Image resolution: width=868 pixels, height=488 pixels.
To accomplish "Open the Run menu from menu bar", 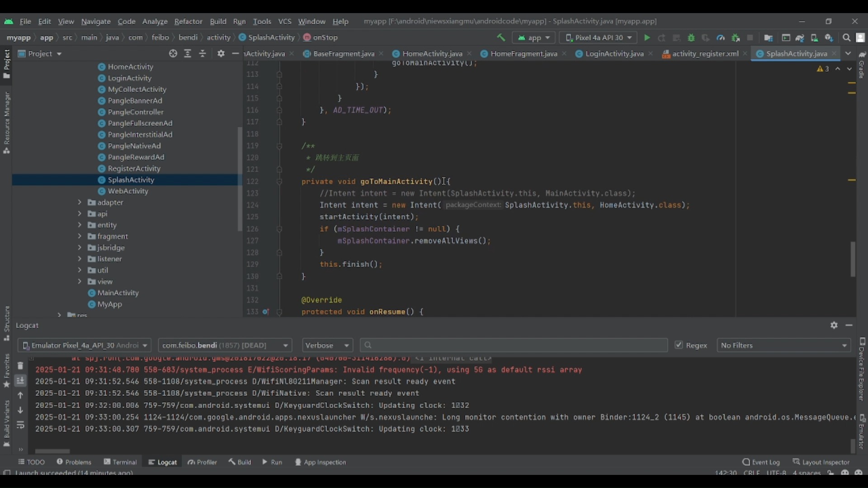I will 239,21.
